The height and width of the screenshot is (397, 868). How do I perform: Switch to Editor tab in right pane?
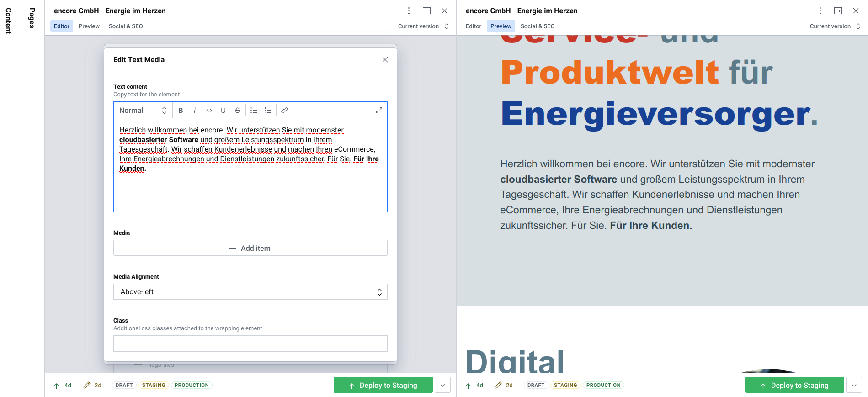tap(474, 26)
